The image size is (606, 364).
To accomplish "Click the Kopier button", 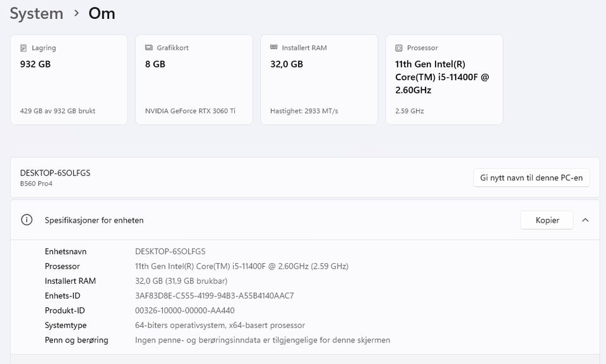I will [547, 220].
